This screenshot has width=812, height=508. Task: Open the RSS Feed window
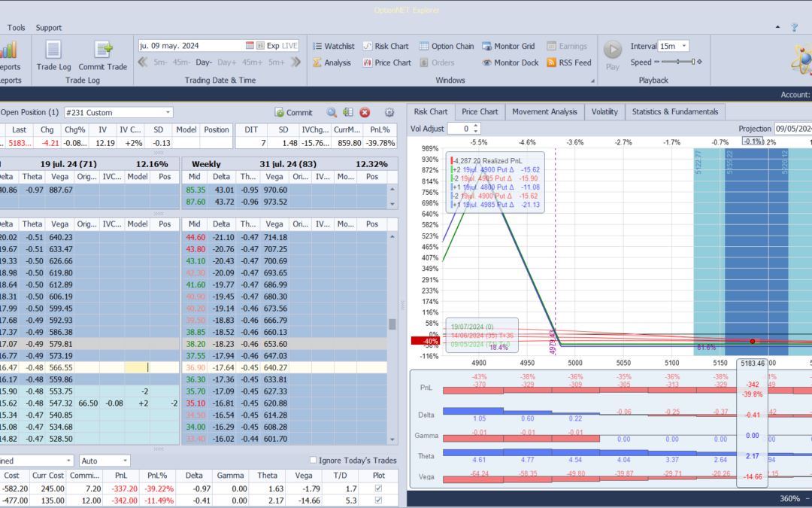tap(569, 62)
